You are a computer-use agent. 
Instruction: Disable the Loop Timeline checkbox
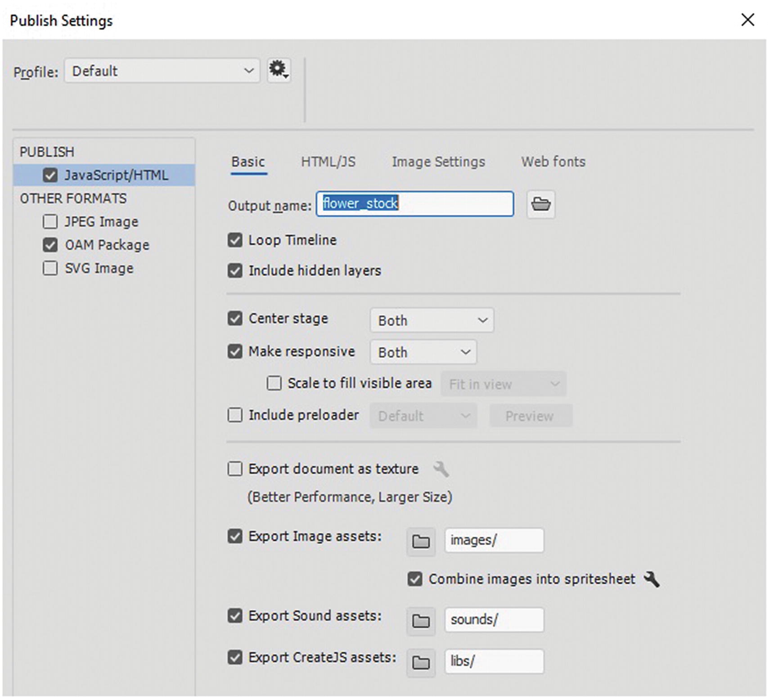[x=235, y=240]
